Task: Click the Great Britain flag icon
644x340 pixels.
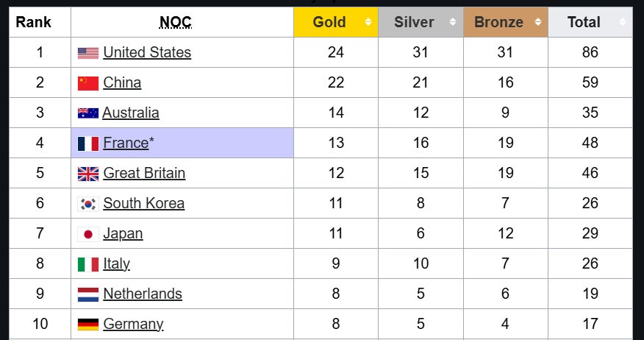Action: (87, 174)
